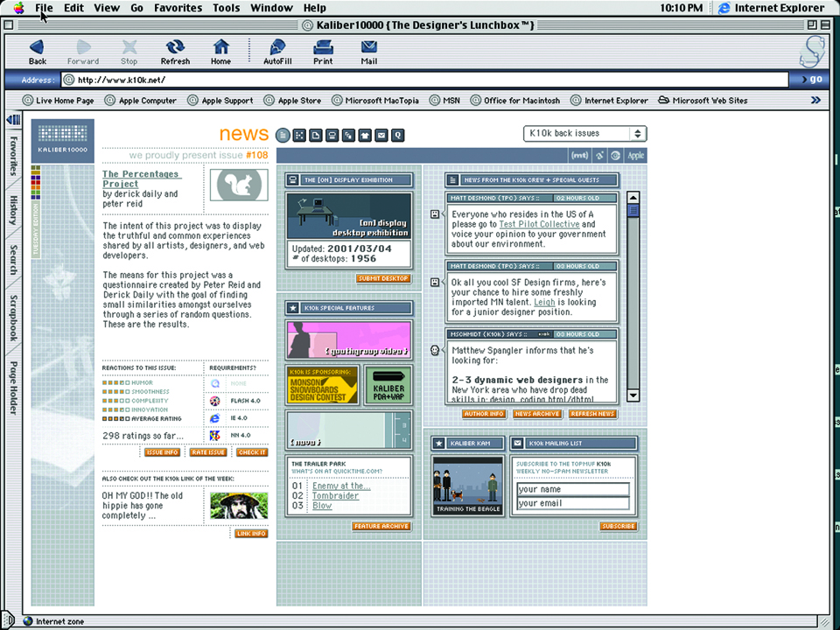Image resolution: width=840 pixels, height=630 pixels.
Task: Open The Percentages Project link
Action: [x=142, y=178]
